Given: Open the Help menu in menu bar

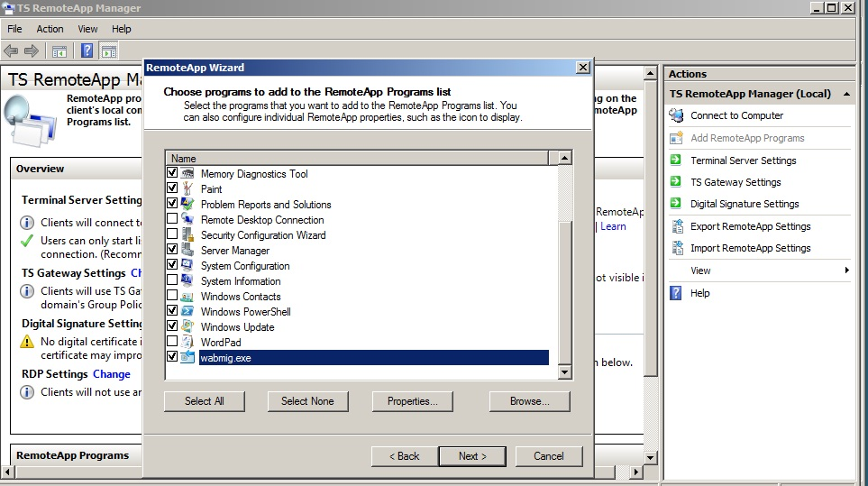Looking at the screenshot, I should [x=122, y=29].
